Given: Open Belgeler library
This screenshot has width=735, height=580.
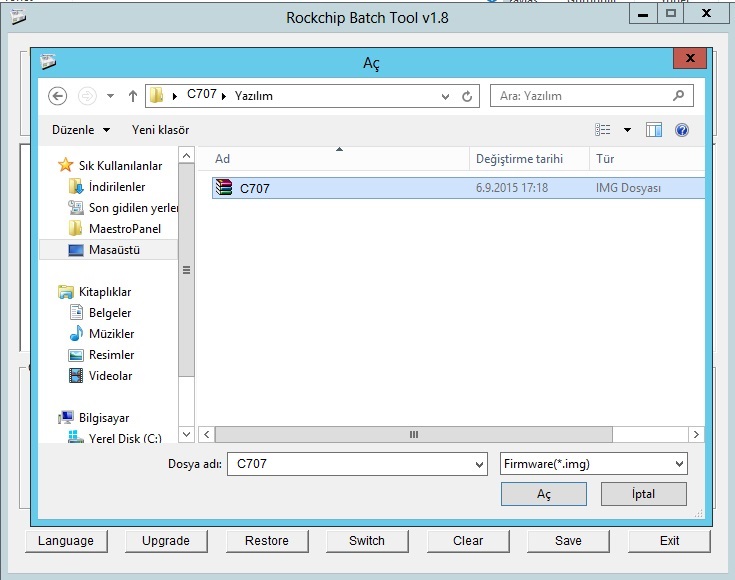Looking at the screenshot, I should [110, 313].
